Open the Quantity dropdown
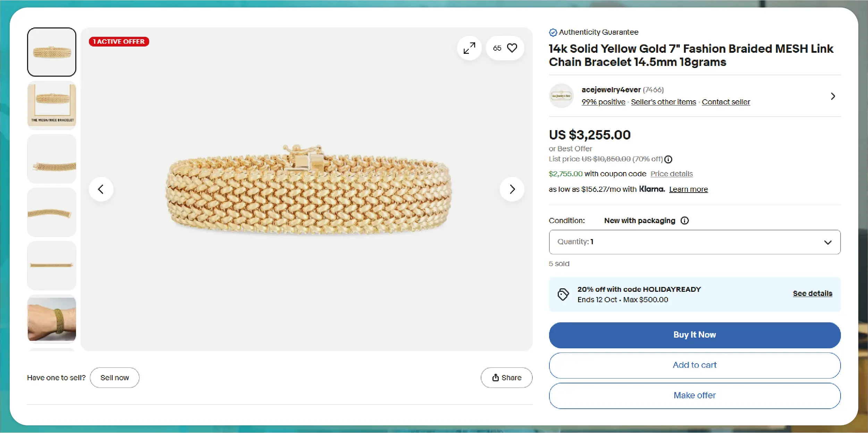 coord(694,242)
